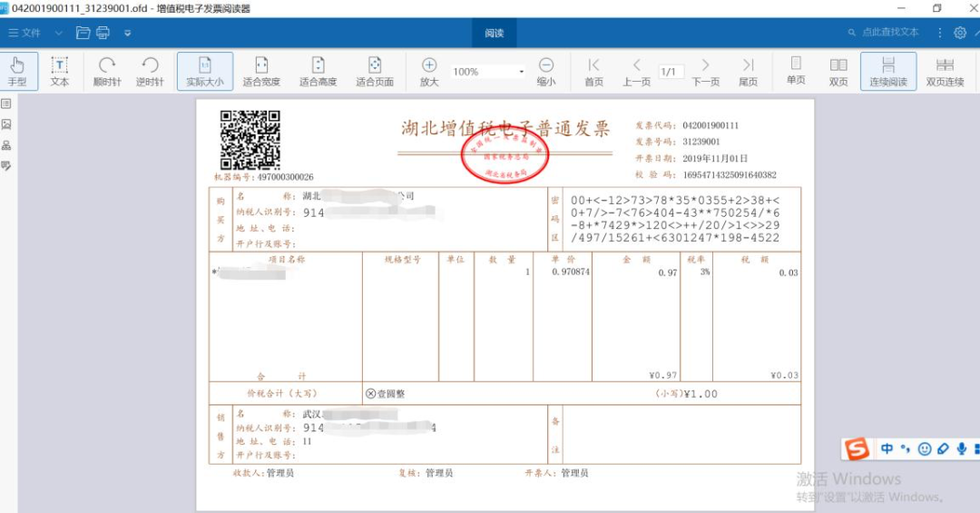Go to next page with 下一页
980x513 pixels.
click(x=705, y=71)
